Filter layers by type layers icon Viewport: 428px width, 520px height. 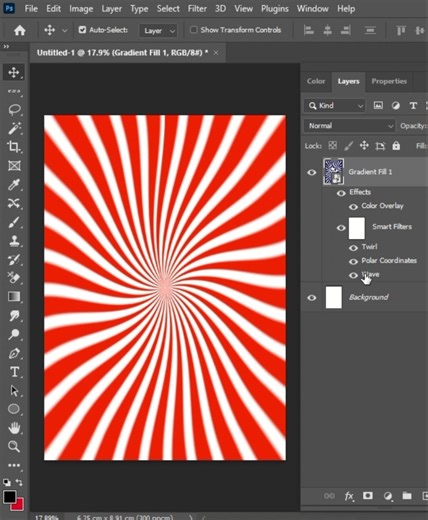pos(413,106)
